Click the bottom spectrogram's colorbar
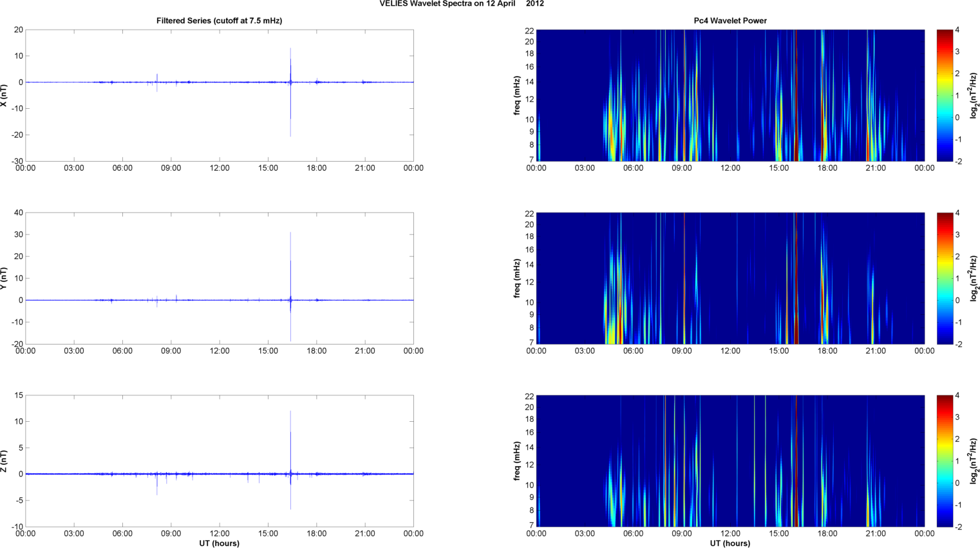The width and height of the screenshot is (980, 548). (944, 461)
